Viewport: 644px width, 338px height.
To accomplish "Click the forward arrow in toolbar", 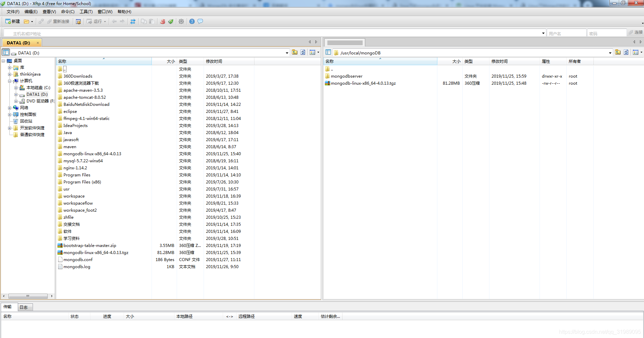I will 122,22.
